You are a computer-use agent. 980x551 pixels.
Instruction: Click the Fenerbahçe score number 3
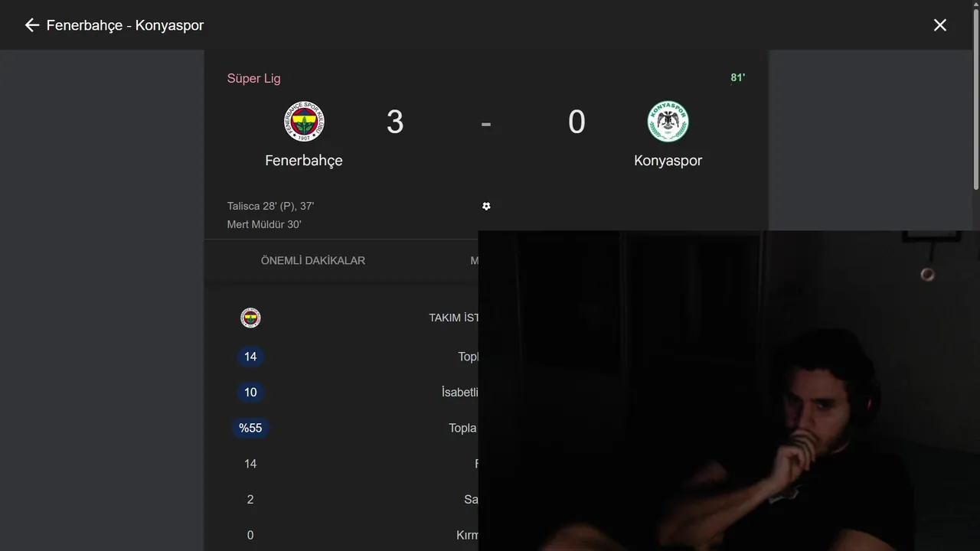pos(395,122)
